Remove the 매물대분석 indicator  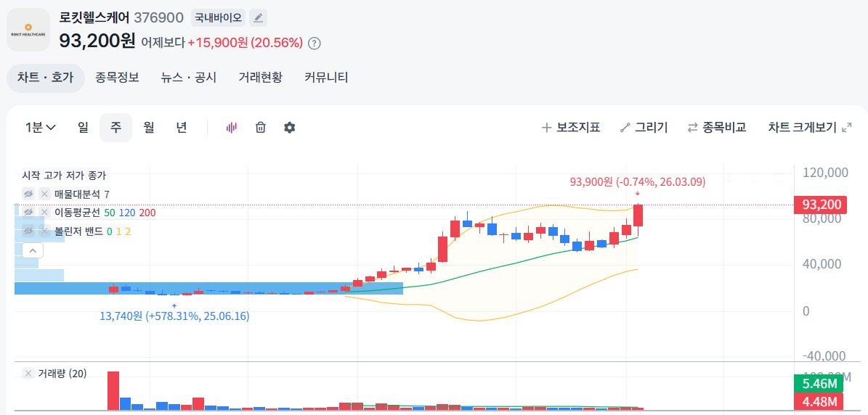pos(45,194)
